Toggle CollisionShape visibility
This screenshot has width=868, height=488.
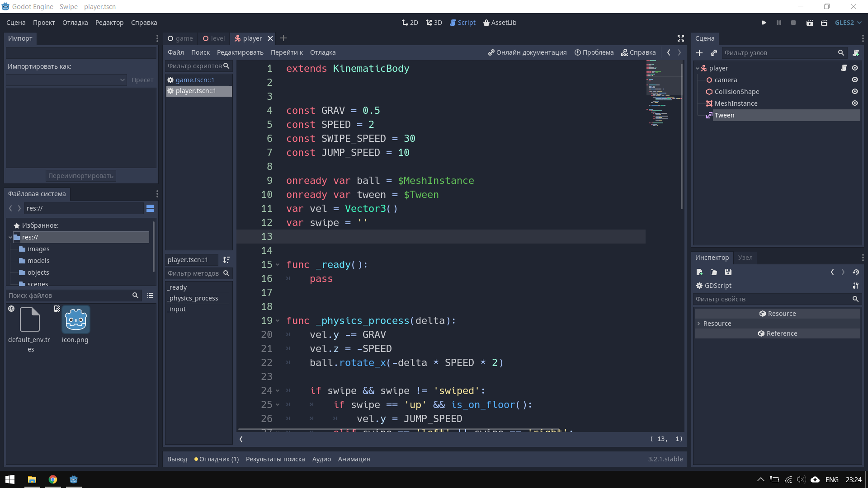[x=855, y=91]
